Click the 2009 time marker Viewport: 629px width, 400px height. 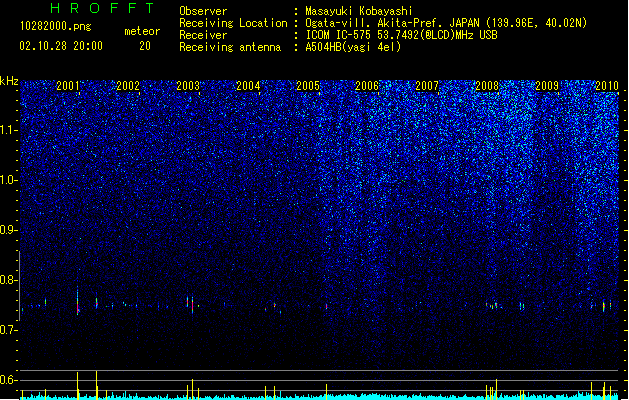547,85
